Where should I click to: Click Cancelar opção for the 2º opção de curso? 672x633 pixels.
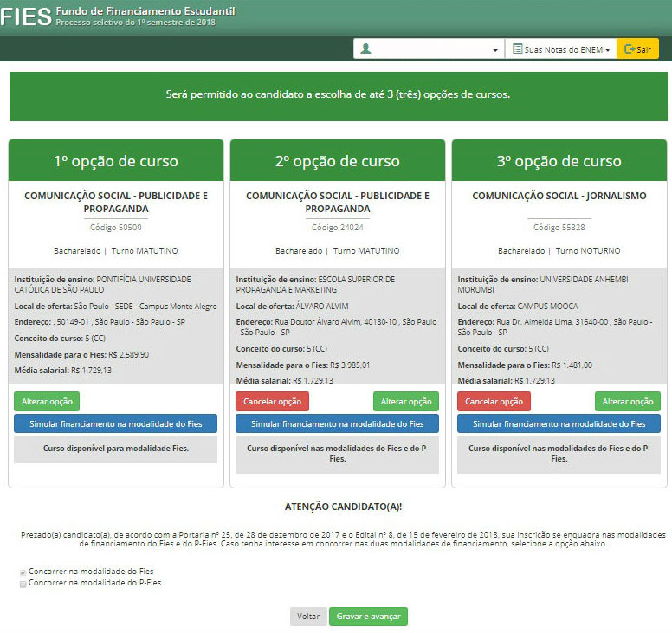272,402
